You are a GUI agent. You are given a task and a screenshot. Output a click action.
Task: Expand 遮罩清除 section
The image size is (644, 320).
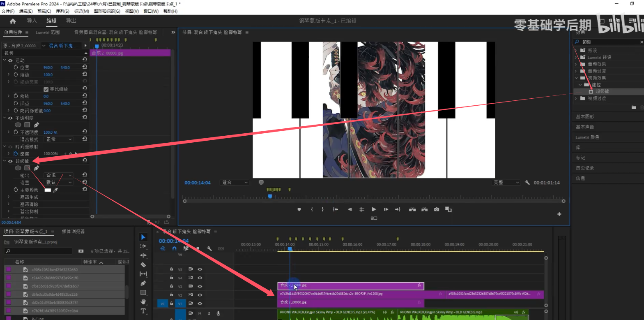click(x=9, y=204)
